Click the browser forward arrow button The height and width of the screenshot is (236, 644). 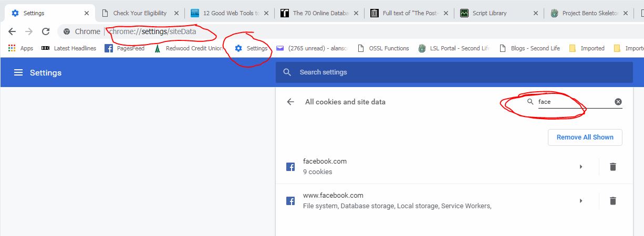(29, 31)
